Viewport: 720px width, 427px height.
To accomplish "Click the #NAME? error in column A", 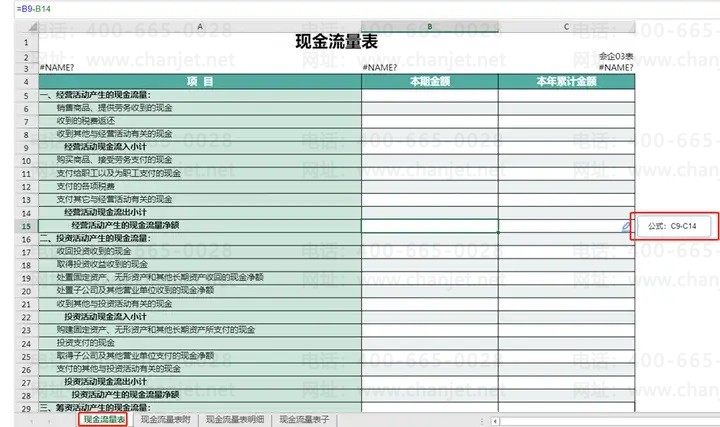I will click(57, 68).
